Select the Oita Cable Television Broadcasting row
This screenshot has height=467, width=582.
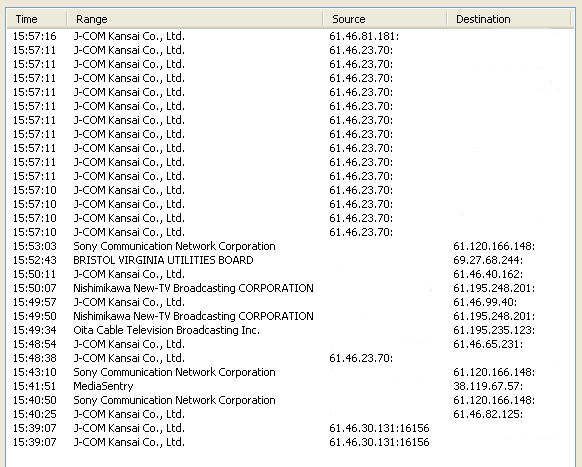(291, 330)
